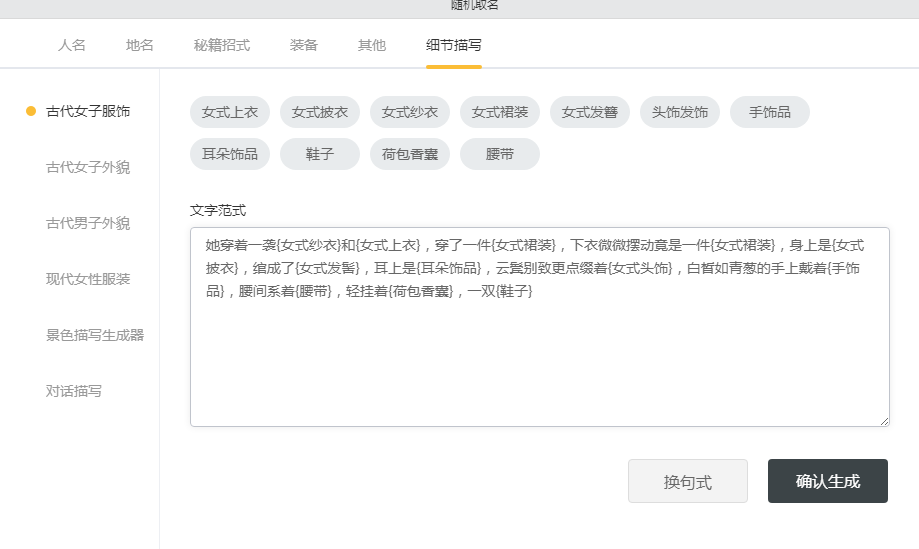Select the 鞋子 tag
Screen dimensions: 919x549
320,154
